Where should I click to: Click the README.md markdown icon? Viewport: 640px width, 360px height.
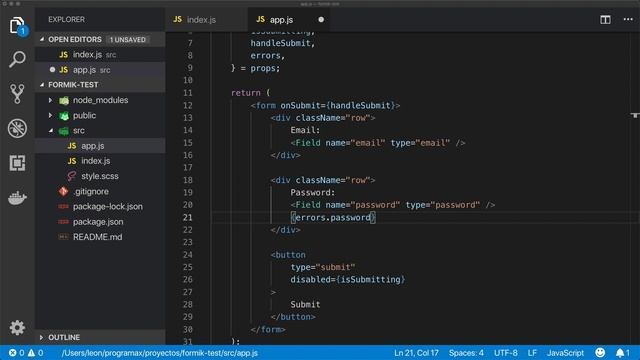pyautogui.click(x=63, y=237)
